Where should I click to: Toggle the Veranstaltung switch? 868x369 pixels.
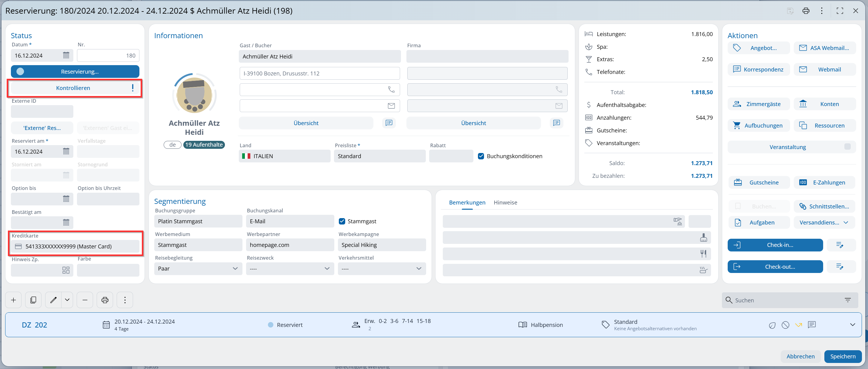(847, 147)
